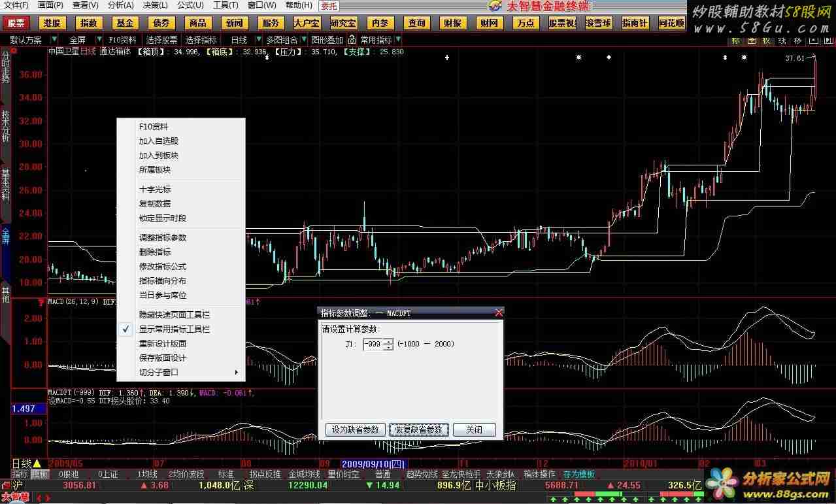Choose 调整指标参数 from the context menu

tap(162, 238)
